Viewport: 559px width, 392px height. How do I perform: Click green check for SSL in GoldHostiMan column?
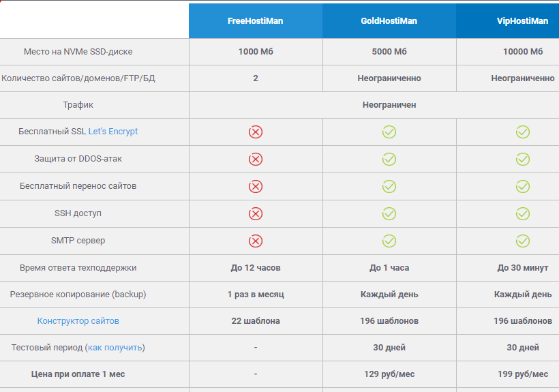(389, 132)
